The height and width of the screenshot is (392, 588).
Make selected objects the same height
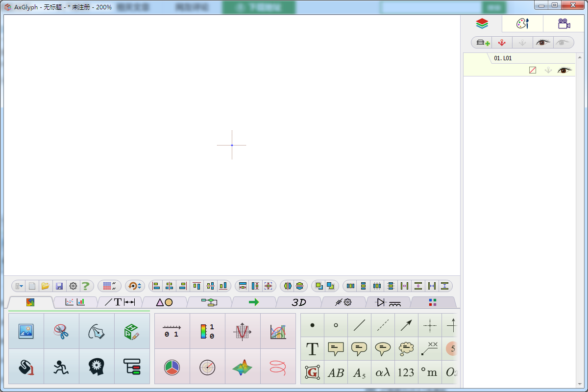[255, 286]
